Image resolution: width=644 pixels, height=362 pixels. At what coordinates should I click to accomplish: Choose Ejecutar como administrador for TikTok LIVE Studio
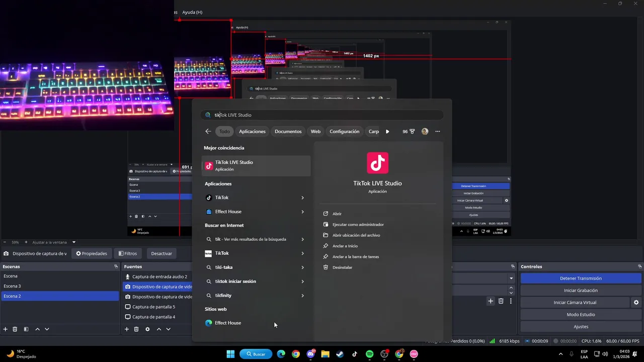click(x=358, y=225)
